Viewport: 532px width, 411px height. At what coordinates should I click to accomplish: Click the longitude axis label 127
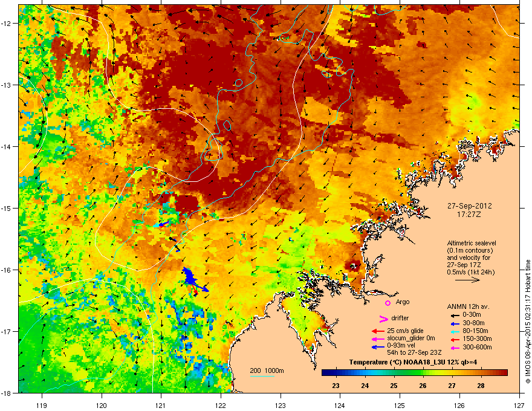[x=519, y=405]
